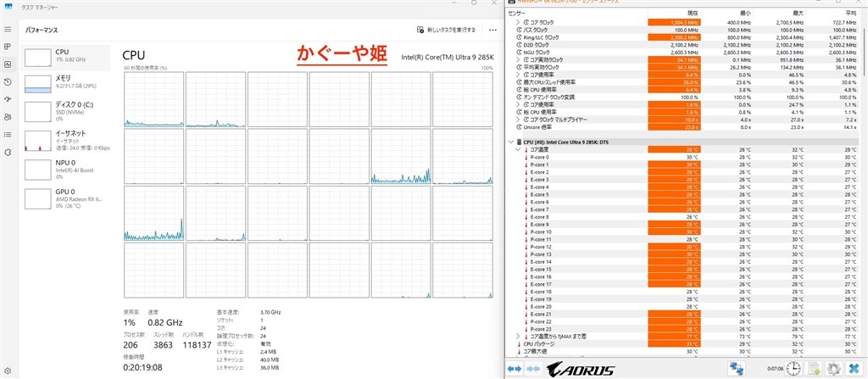
Task: Select コア最大値 temperature row
Action: 682,351
